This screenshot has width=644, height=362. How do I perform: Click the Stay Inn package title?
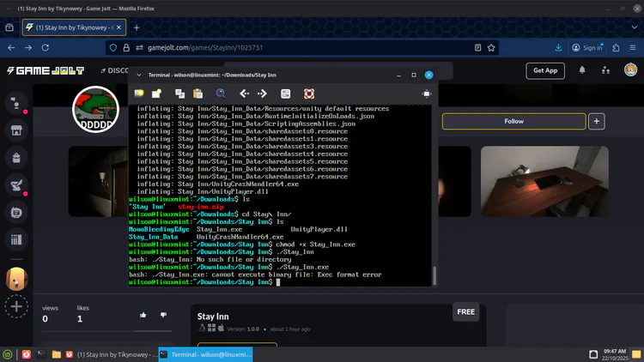(213, 317)
